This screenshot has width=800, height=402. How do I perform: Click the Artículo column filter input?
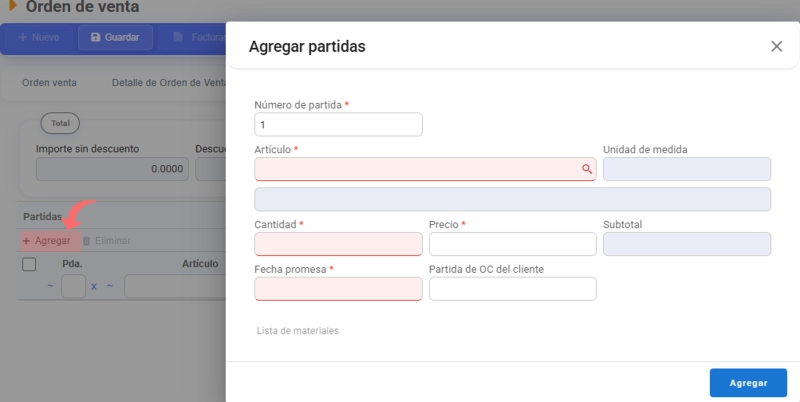(x=175, y=286)
